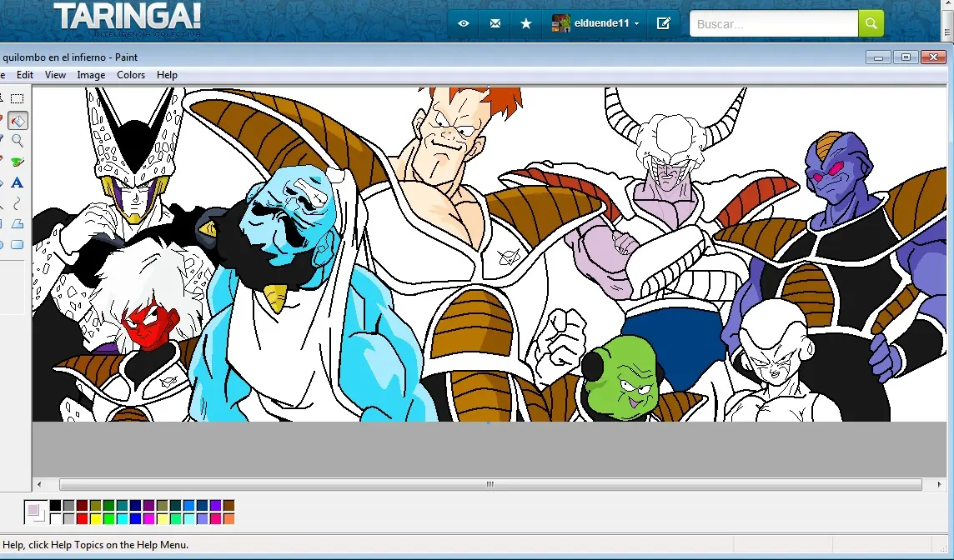The width and height of the screenshot is (954, 560).
Task: Select the rectangular Select tool
Action: pos(17,98)
